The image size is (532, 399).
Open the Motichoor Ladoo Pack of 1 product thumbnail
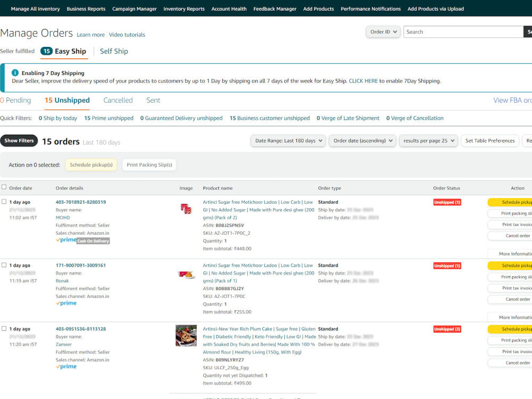[x=186, y=274]
